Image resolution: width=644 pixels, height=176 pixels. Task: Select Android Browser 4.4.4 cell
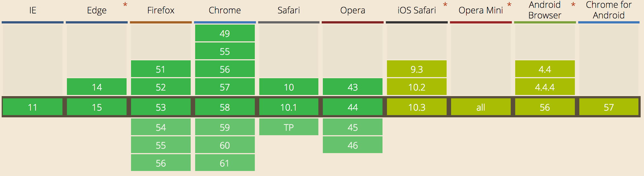(545, 87)
